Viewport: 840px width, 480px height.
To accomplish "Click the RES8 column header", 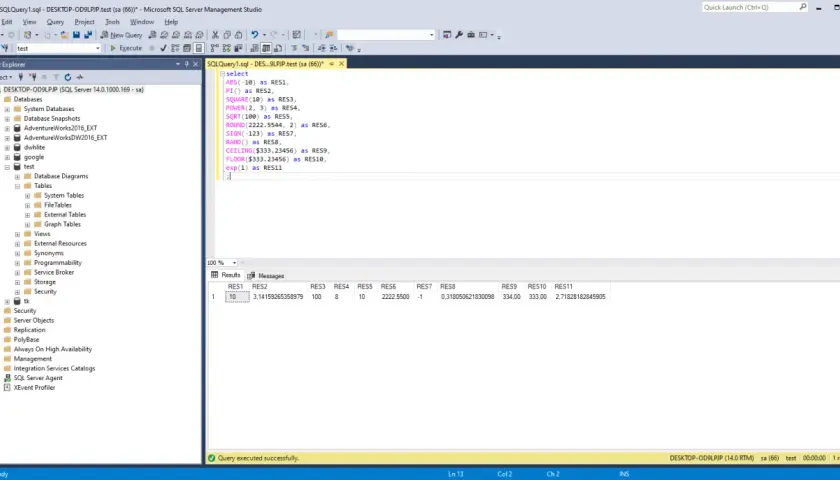I will point(468,287).
